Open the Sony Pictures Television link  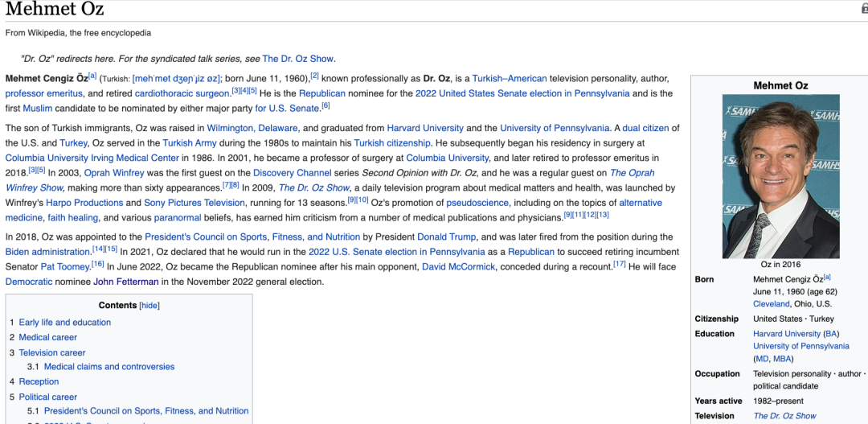pos(194,203)
